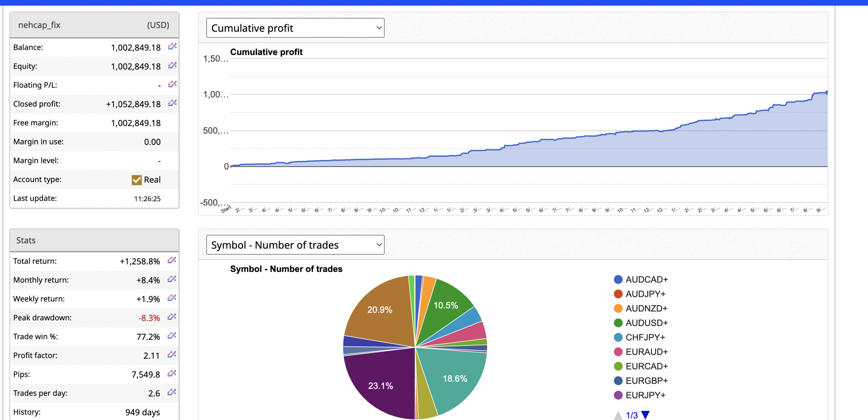Open chart icon for Floating P/L
Screen dimensions: 868x420
point(172,84)
